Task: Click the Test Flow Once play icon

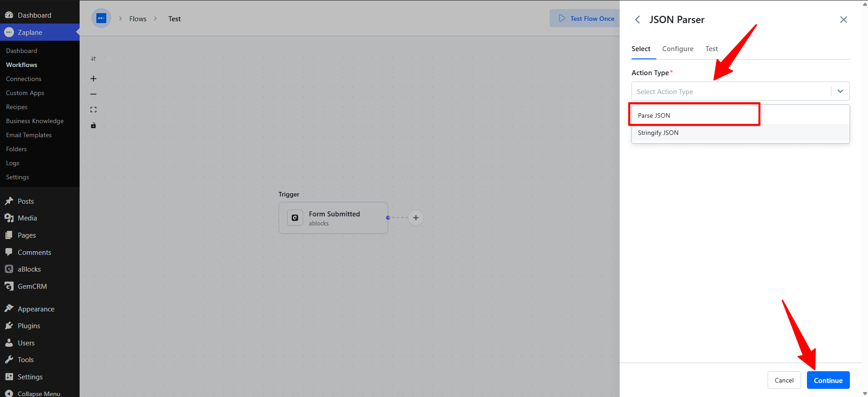Action: pyautogui.click(x=562, y=19)
